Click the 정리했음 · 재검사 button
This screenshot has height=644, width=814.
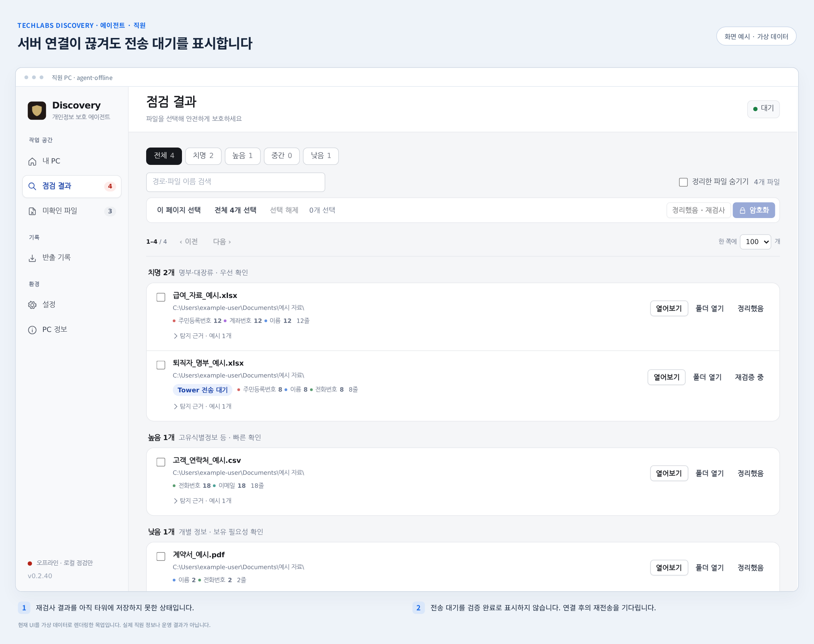click(x=699, y=210)
